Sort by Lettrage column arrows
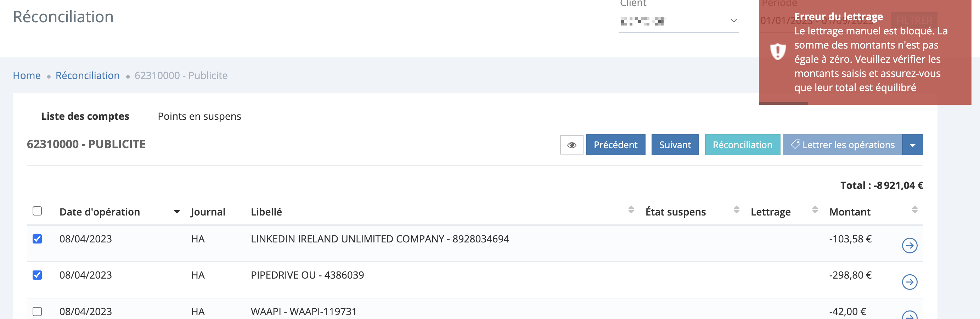980x319 pixels. (x=815, y=210)
